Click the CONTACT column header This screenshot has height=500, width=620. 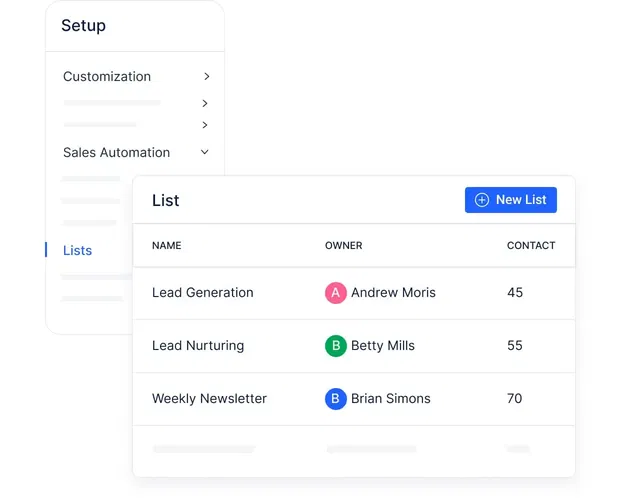531,245
